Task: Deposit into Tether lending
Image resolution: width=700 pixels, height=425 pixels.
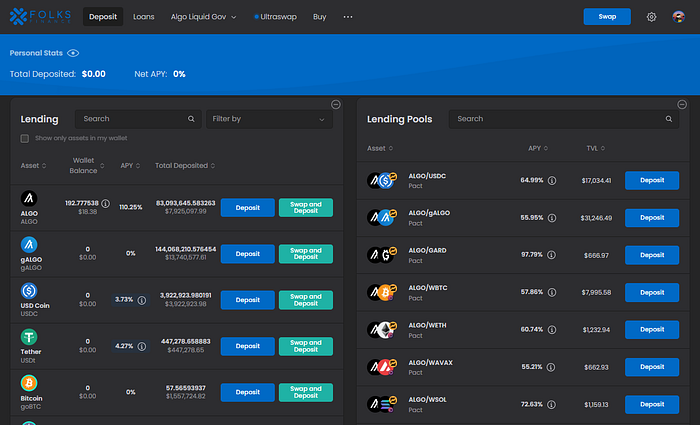Action: (x=247, y=346)
